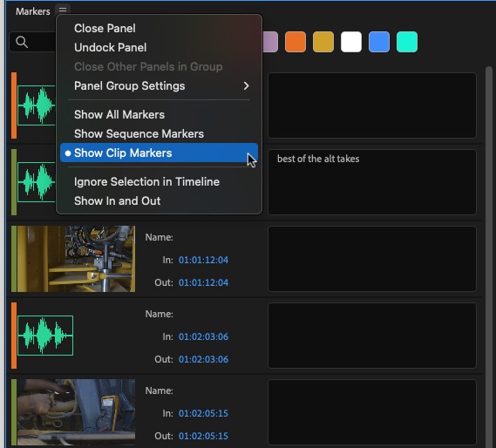Click the Markers panel tab title
This screenshot has width=496, height=448.
(x=33, y=11)
